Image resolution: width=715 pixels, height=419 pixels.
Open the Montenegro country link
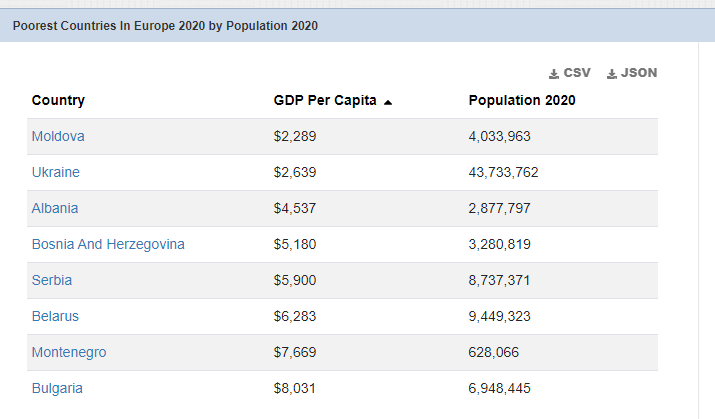click(x=69, y=352)
